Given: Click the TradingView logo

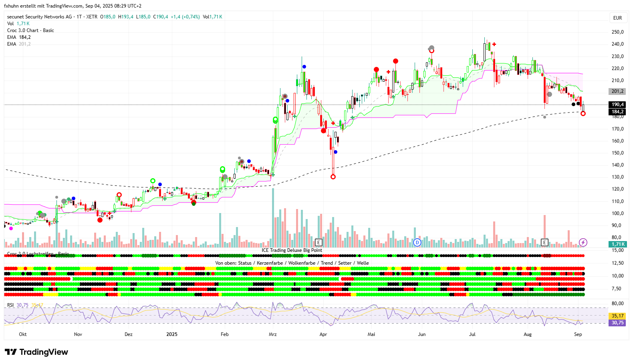Looking at the screenshot, I should tap(36, 352).
